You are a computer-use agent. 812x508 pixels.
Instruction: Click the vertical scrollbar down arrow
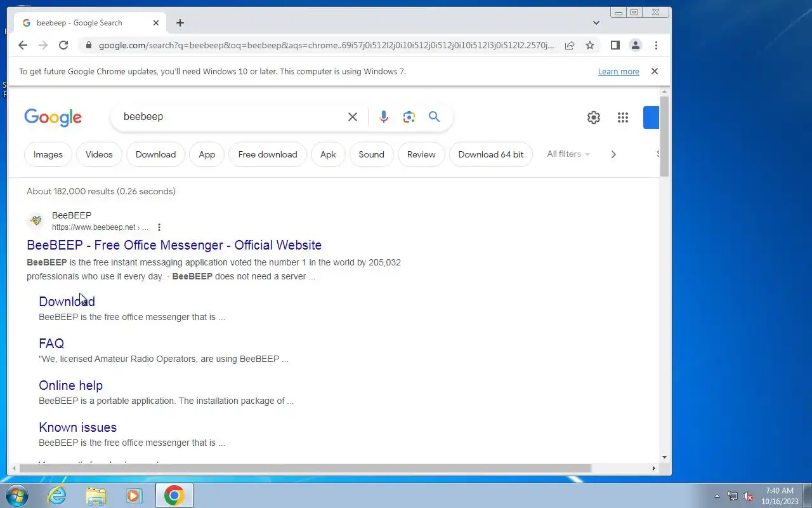coord(664,457)
